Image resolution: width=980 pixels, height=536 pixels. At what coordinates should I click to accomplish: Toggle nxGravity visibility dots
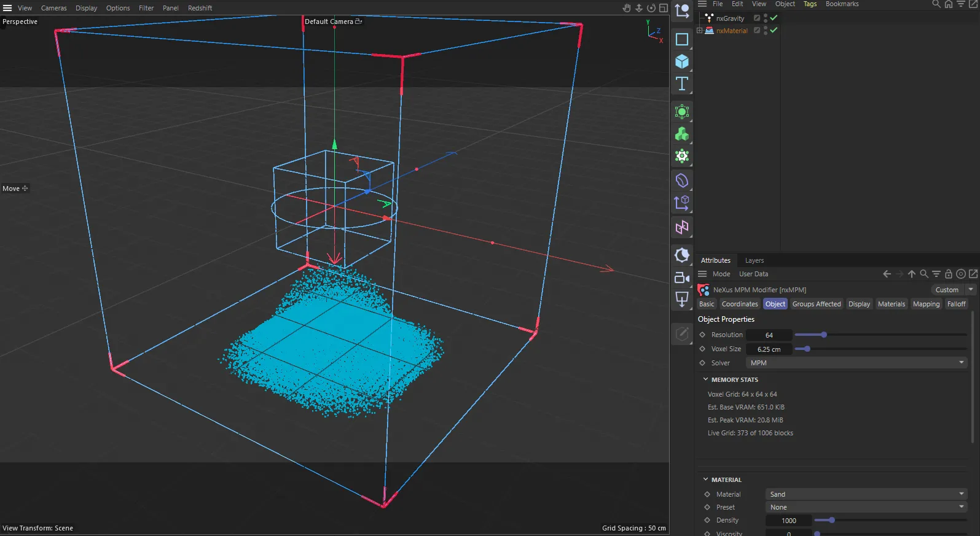[x=766, y=18]
